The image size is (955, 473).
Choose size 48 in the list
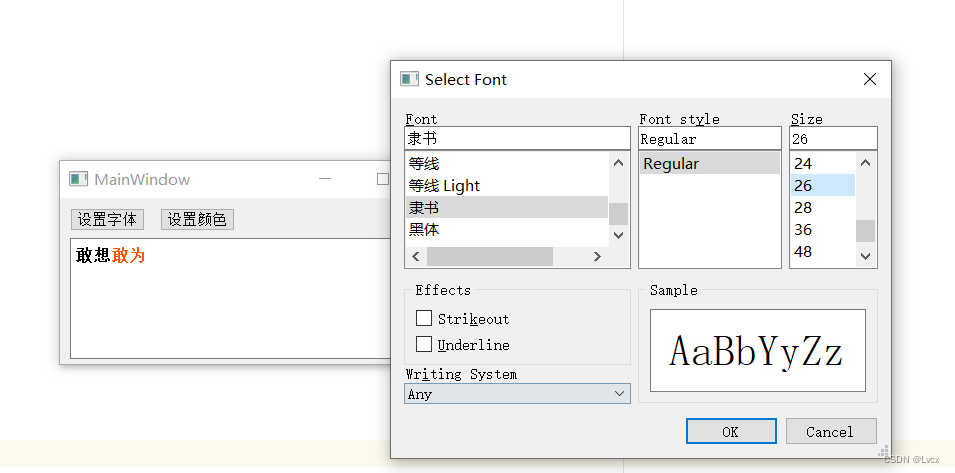823,251
